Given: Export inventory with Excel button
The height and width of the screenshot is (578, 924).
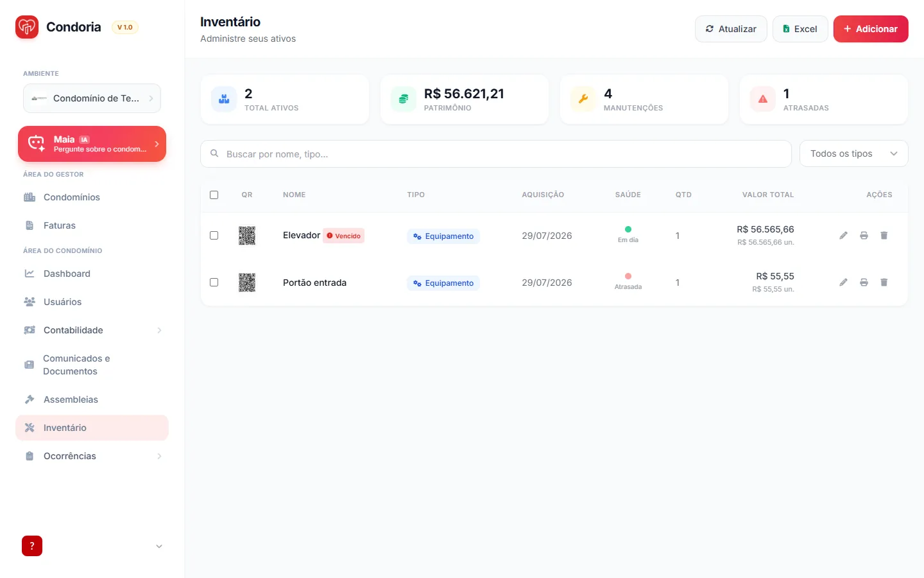Looking at the screenshot, I should click(800, 29).
